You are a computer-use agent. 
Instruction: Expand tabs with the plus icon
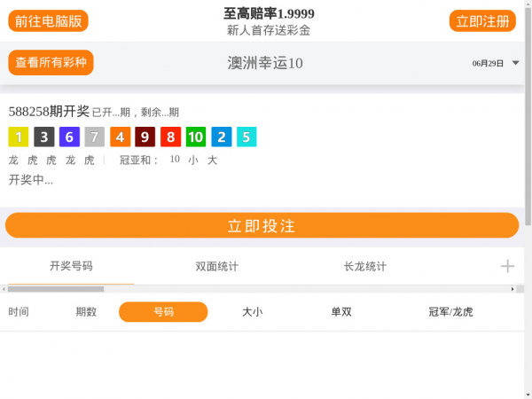[507, 266]
